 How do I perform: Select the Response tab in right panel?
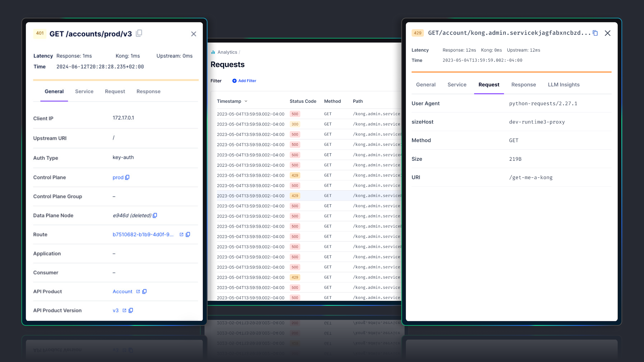pyautogui.click(x=524, y=85)
